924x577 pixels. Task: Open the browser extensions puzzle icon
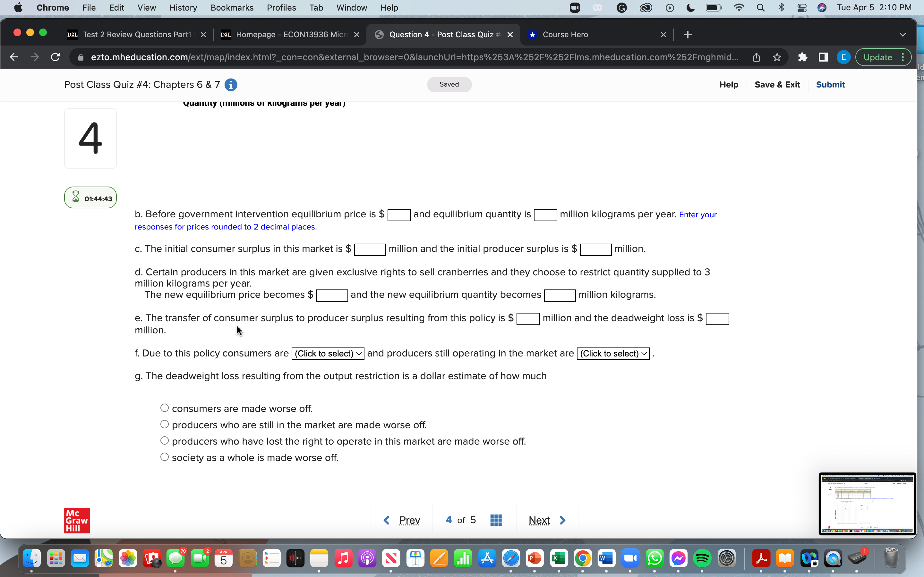coord(803,57)
